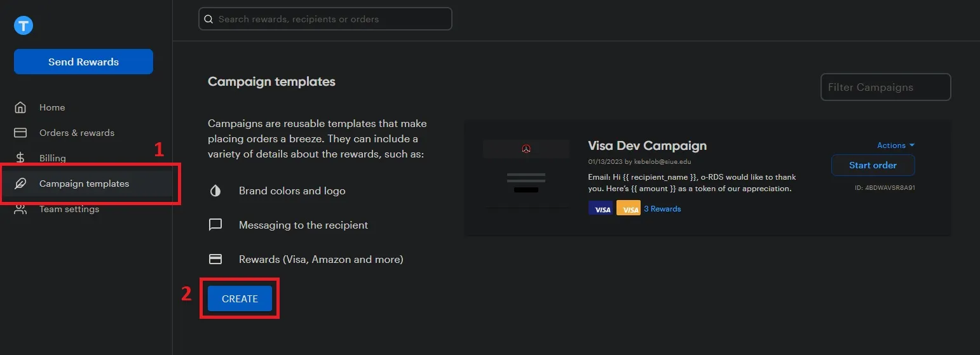Image resolution: width=980 pixels, height=355 pixels.
Task: Click the Orders & rewards card icon
Action: (x=20, y=133)
